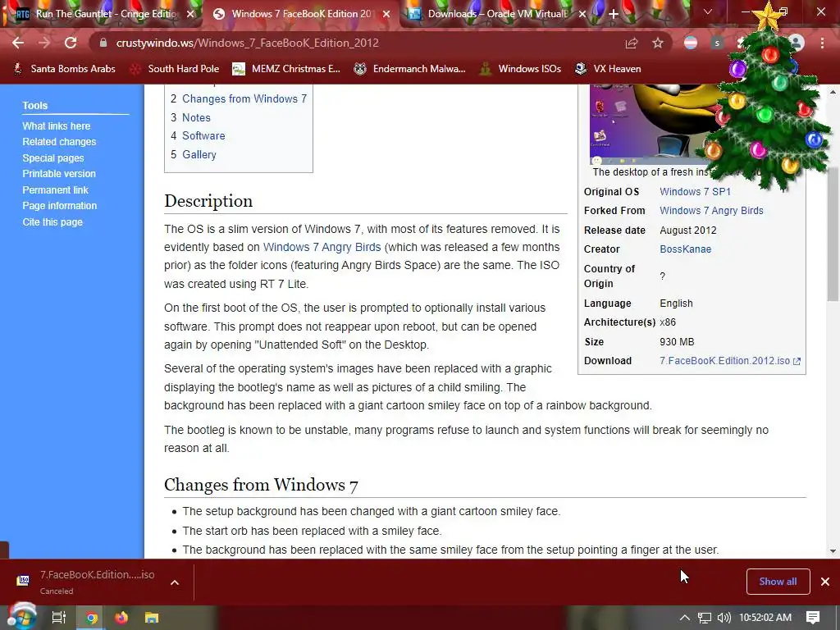Show hidden system tray icons
Screen dimensions: 840x630
[684, 618]
